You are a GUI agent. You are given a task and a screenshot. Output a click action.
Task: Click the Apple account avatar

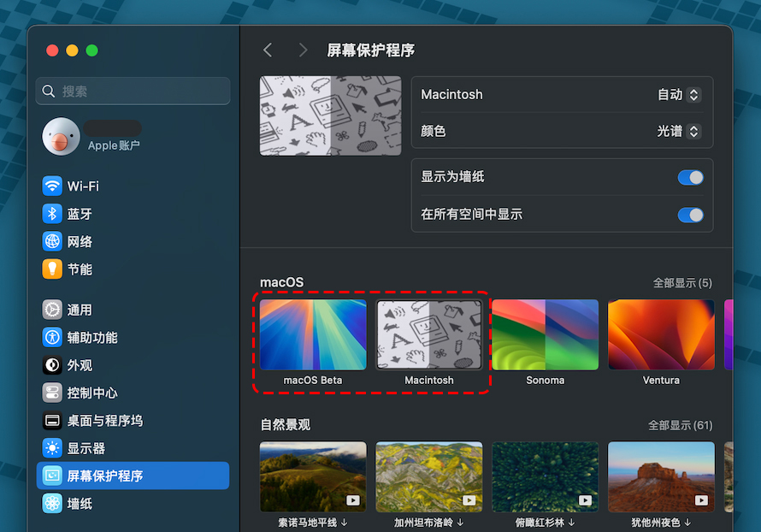(x=62, y=136)
